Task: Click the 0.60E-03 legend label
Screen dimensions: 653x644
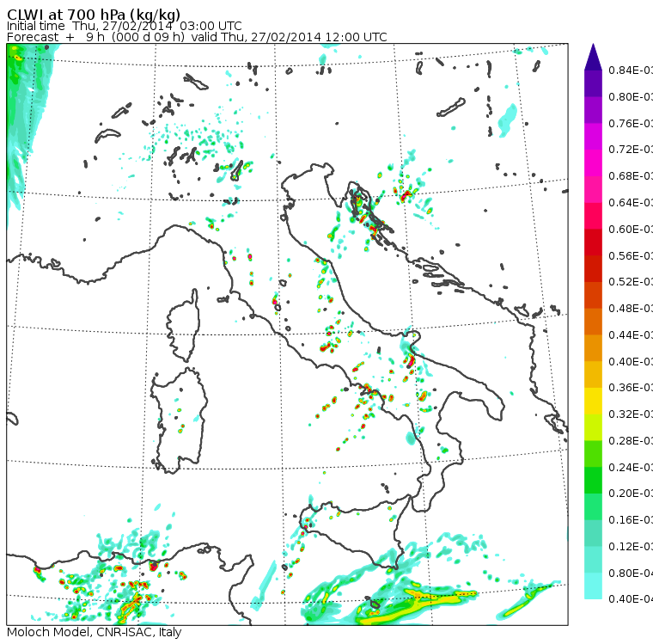Action: click(631, 230)
